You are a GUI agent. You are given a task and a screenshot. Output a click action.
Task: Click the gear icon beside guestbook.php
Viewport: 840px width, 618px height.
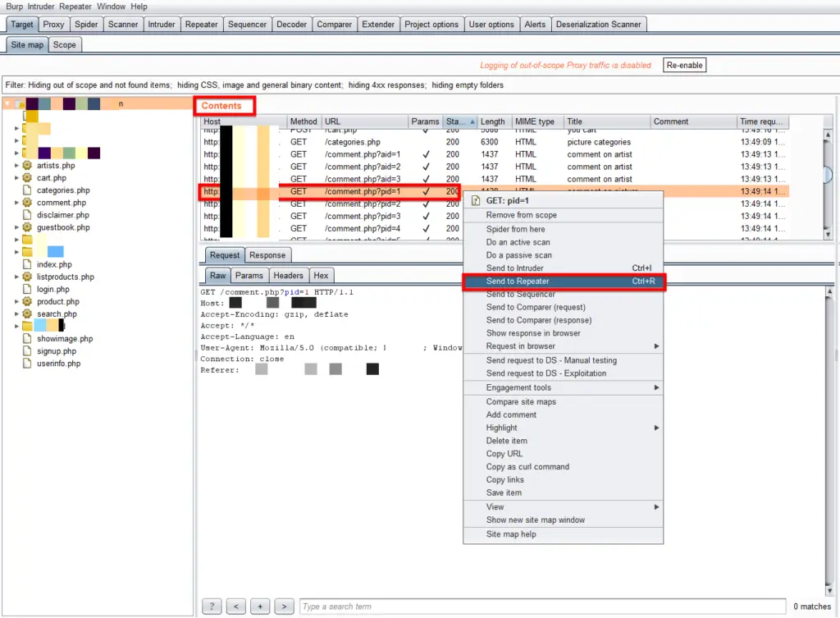pos(27,227)
